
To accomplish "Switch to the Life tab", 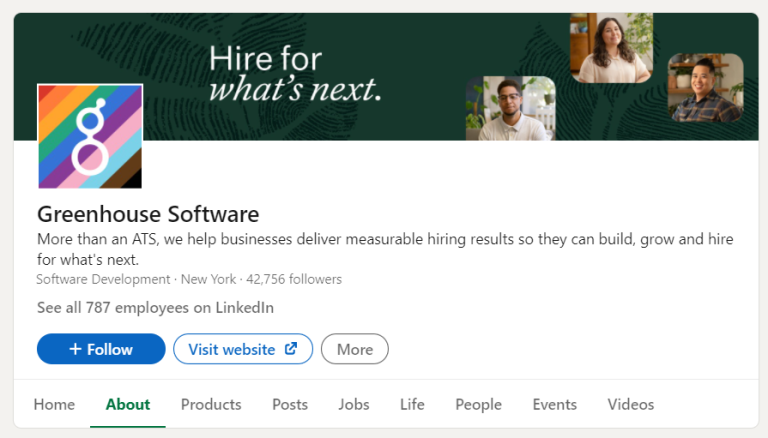I will (412, 404).
